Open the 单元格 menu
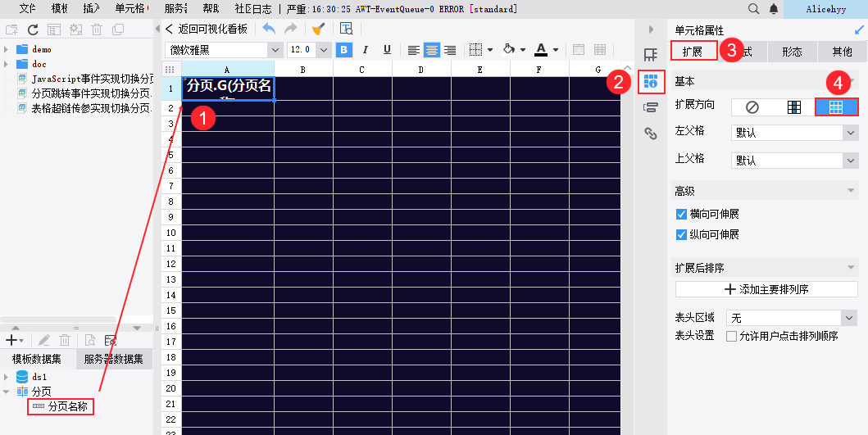Screen dimensions: 868x435 point(131,9)
